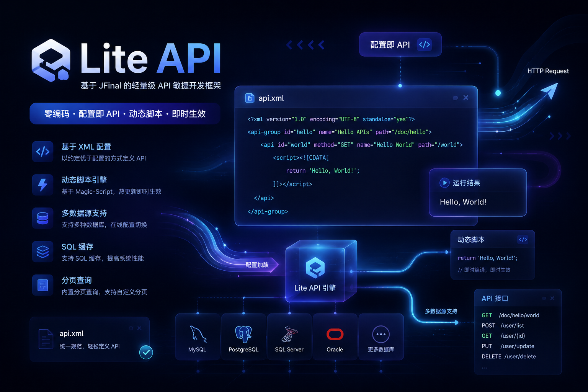
Task: Click the closing </api-group> tag line
Action: pyautogui.click(x=268, y=212)
